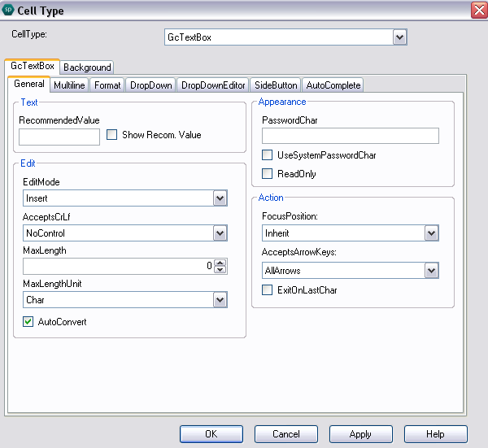Screen dimensions: 488x448
Task: Increase MaxLength with the up arrow
Action: click(220, 263)
